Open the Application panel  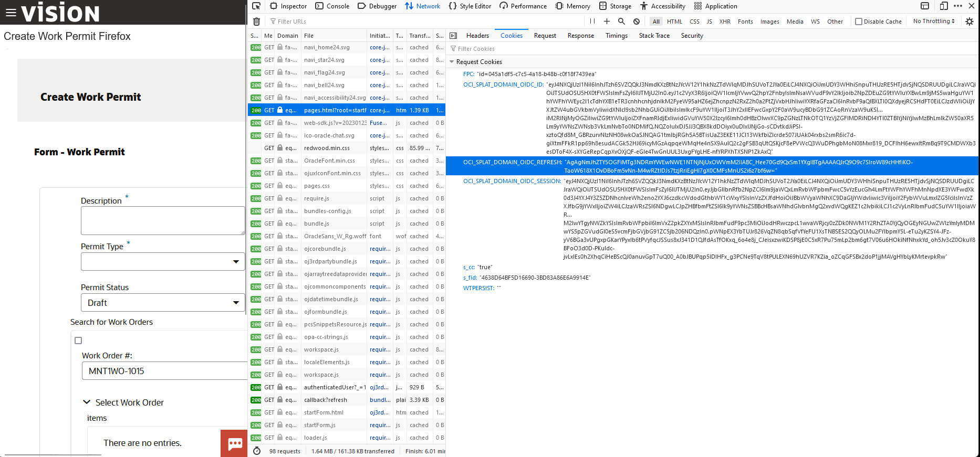[716, 6]
